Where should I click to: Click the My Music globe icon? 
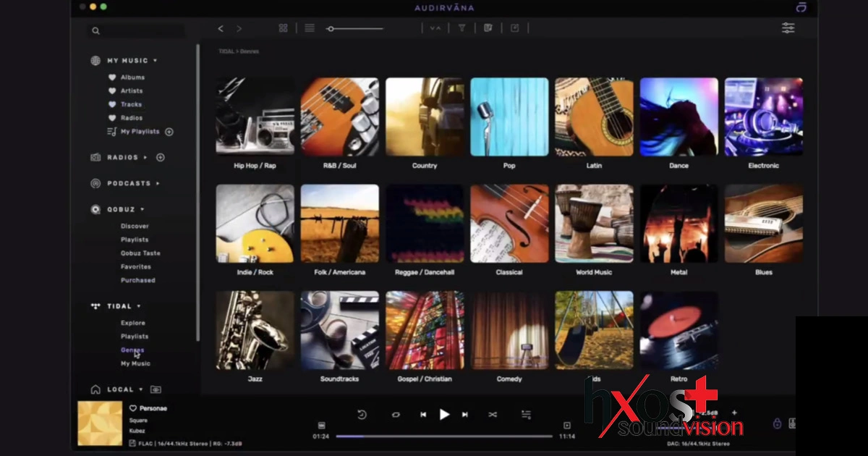[95, 61]
